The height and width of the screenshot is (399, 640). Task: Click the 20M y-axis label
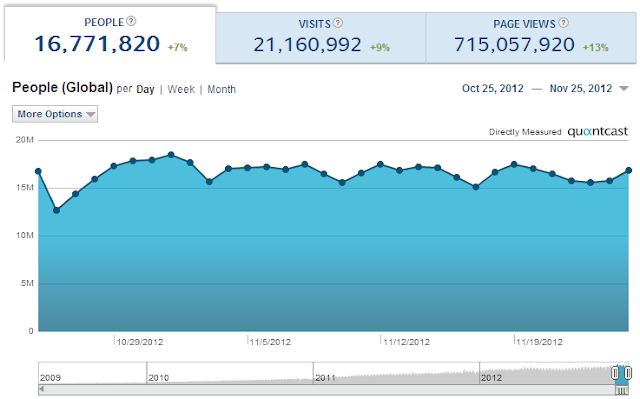tap(24, 140)
